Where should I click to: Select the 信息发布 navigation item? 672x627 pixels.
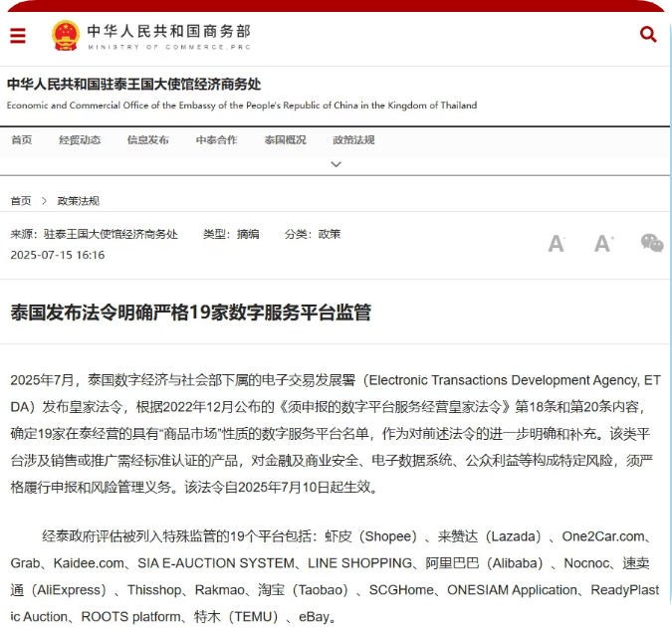pyautogui.click(x=147, y=140)
